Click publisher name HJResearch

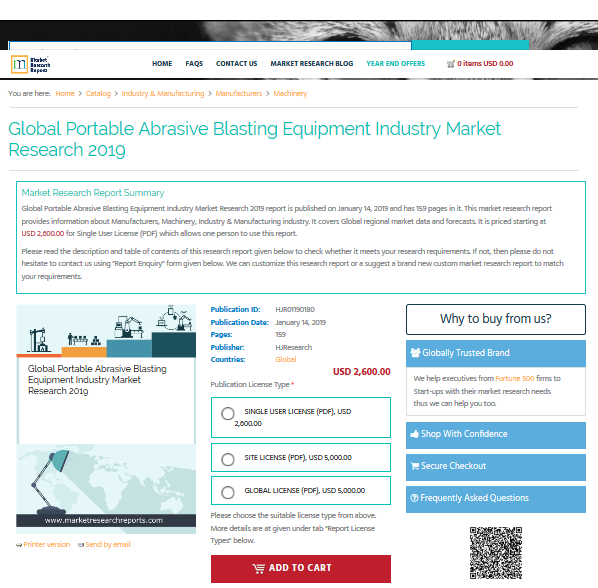click(294, 347)
